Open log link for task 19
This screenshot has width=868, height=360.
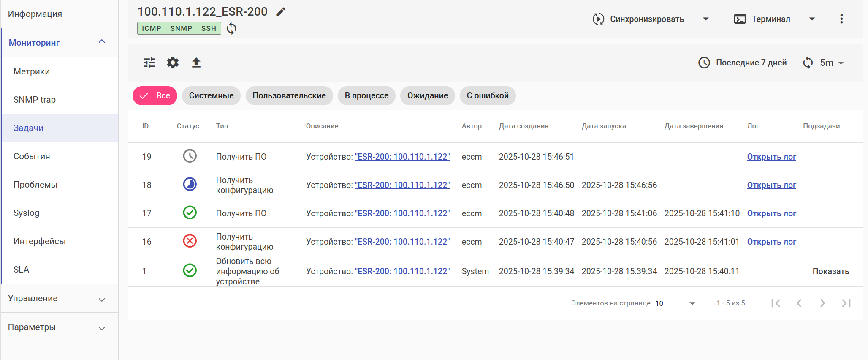pos(771,157)
